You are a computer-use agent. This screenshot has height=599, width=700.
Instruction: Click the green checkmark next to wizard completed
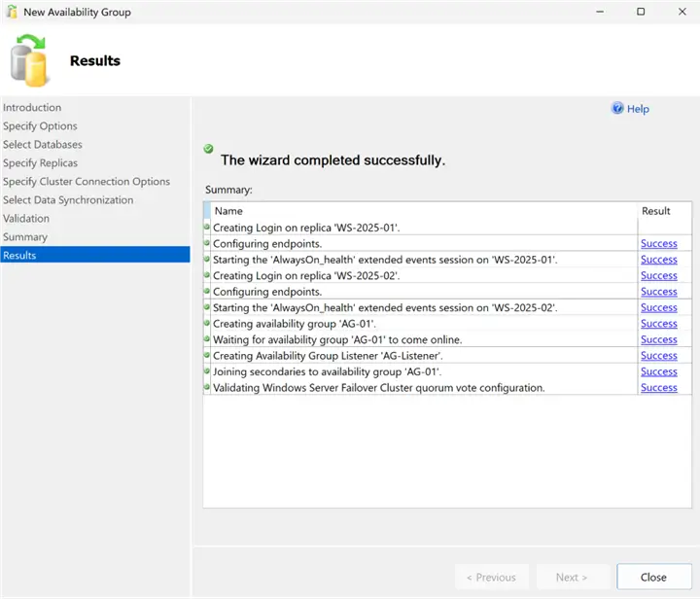pos(208,149)
